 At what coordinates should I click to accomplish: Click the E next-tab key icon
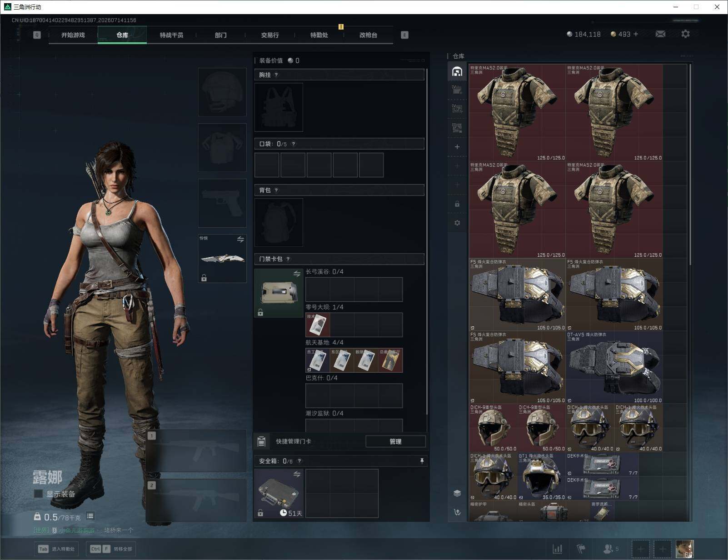click(404, 35)
